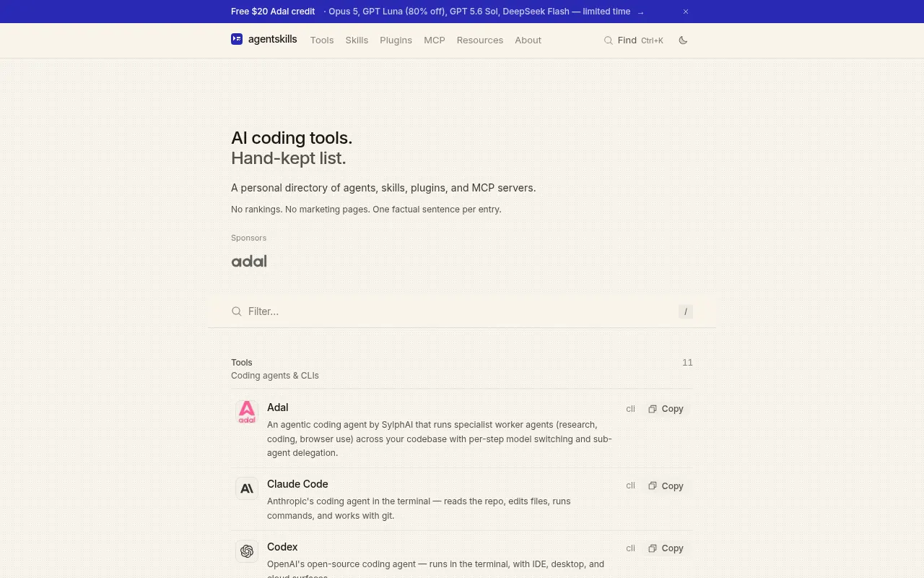Click the Codex logo icon
This screenshot has height=578, width=924.
pos(247,551)
